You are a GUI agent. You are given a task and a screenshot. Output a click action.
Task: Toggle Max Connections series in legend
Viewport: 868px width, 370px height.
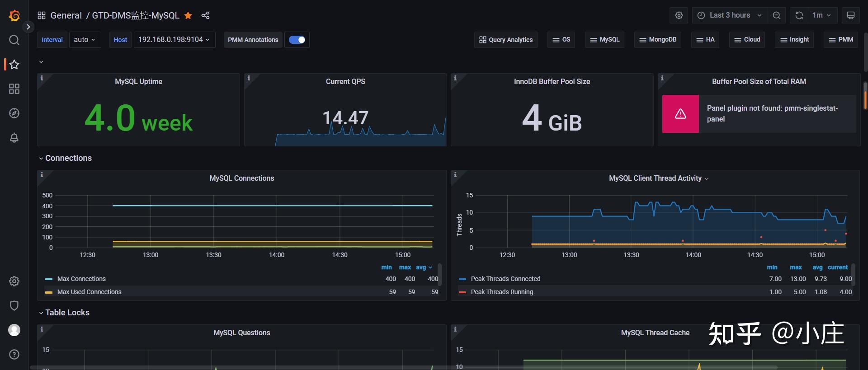tap(81, 279)
